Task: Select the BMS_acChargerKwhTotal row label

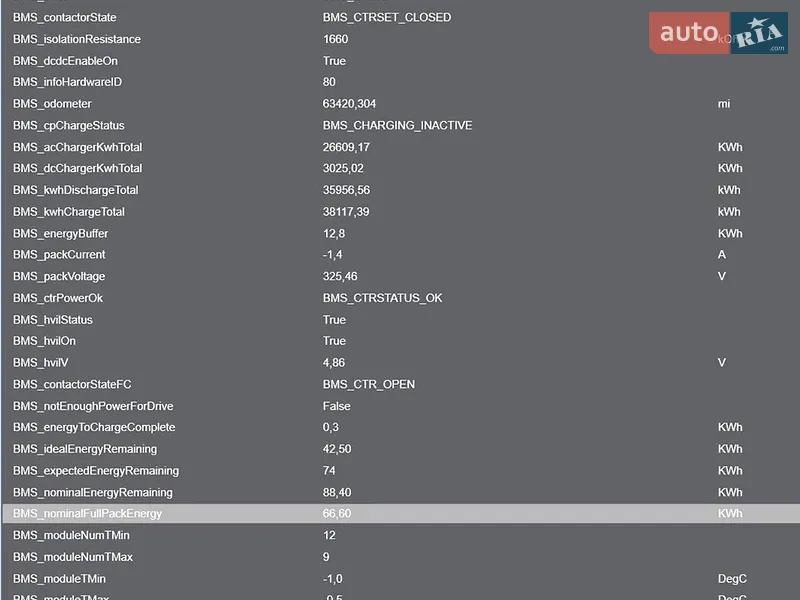Action: tap(78, 147)
